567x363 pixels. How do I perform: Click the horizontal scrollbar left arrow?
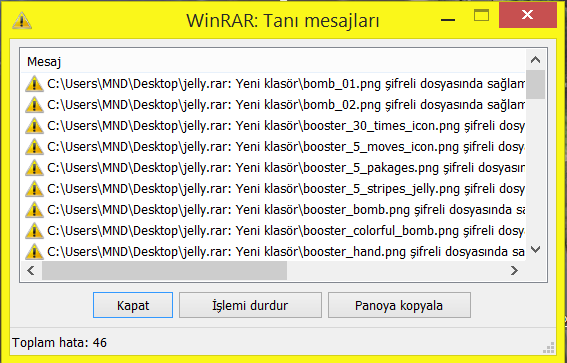click(31, 270)
